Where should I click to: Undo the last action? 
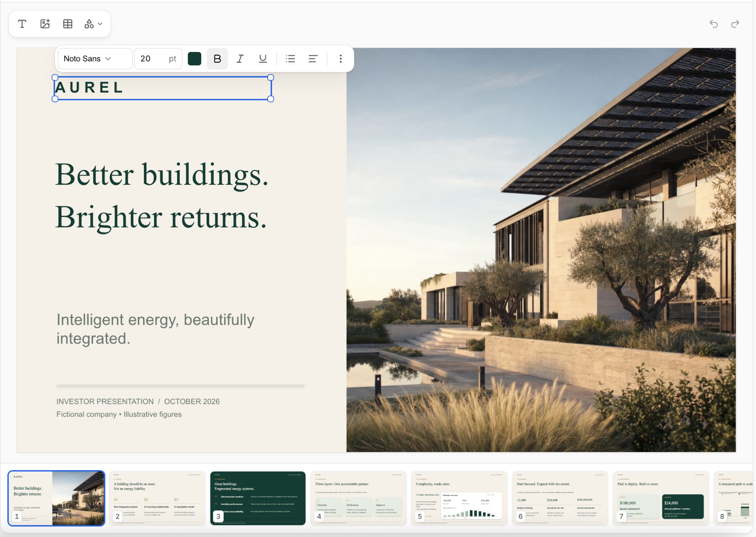click(714, 24)
